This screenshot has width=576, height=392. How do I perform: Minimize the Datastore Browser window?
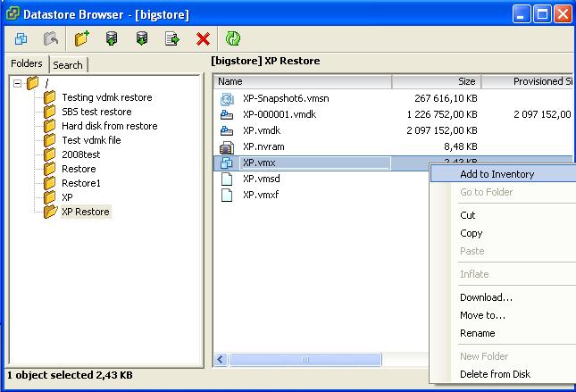point(521,14)
